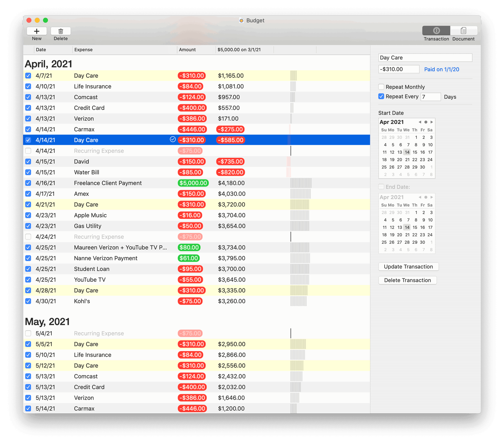Screen dimensions: 504x444
Task: Switch to Document view
Action: click(463, 31)
